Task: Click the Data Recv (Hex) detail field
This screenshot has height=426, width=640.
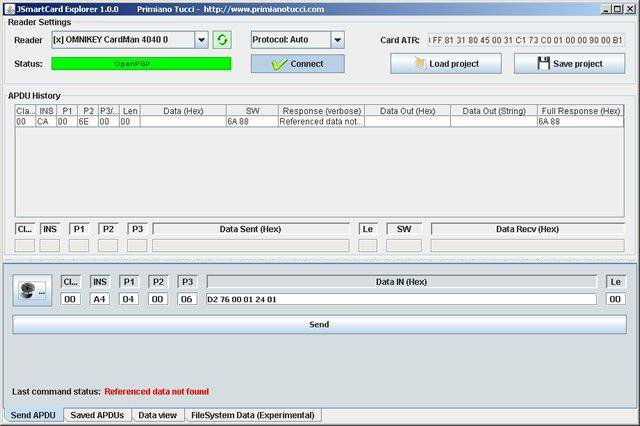Action: 527,245
